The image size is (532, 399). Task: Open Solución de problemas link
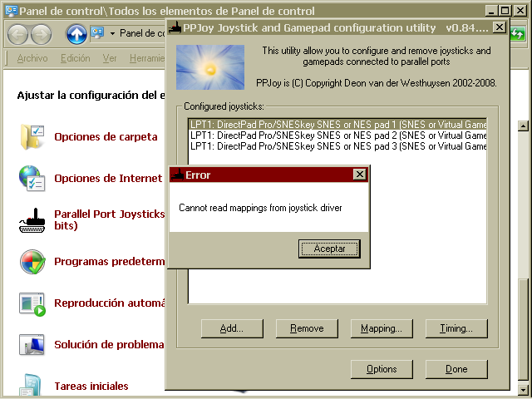(x=109, y=345)
